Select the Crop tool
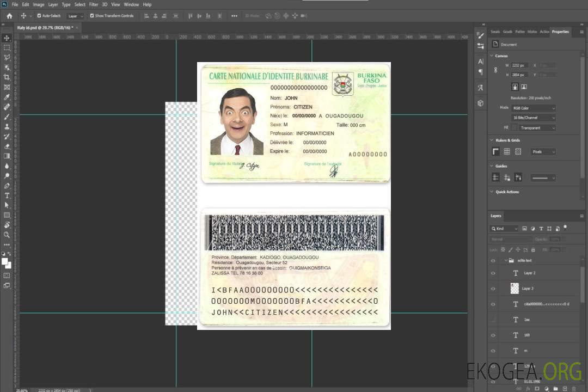The width and height of the screenshot is (588, 392). (x=7, y=77)
